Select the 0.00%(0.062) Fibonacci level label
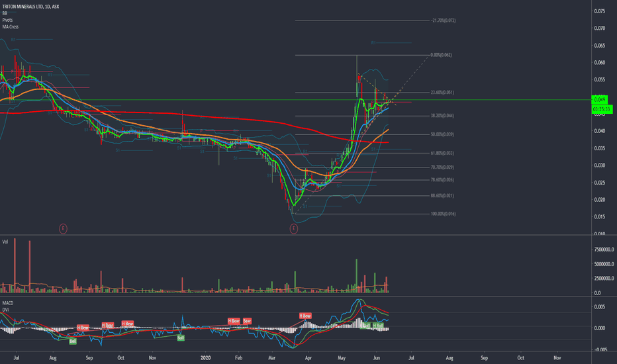617x364 pixels. point(441,55)
